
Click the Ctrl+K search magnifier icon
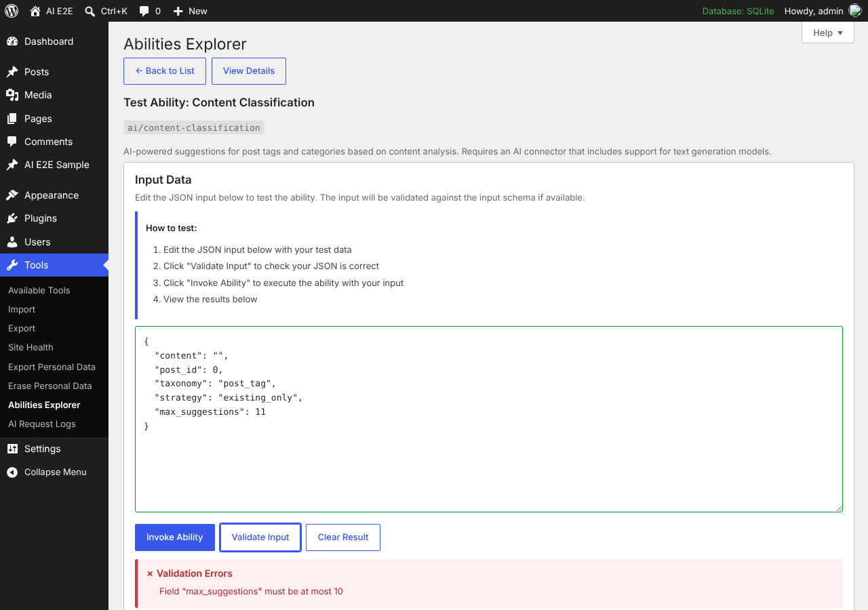coord(90,11)
